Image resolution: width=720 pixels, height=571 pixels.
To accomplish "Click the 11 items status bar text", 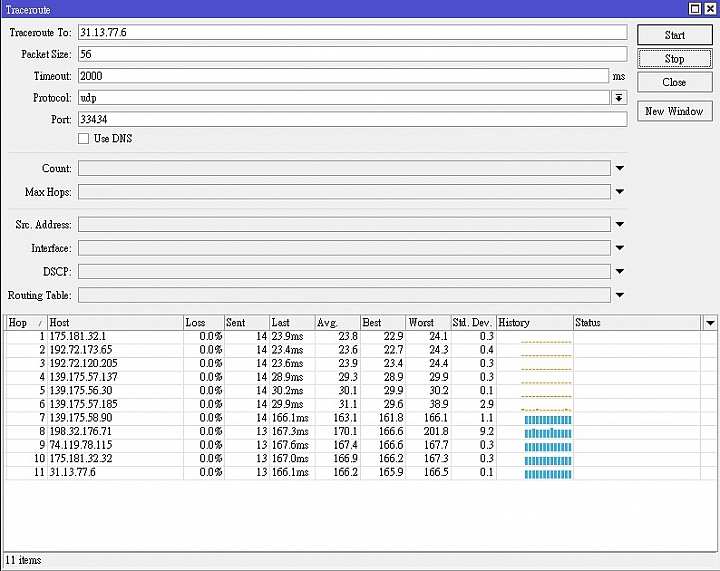I will point(23,560).
